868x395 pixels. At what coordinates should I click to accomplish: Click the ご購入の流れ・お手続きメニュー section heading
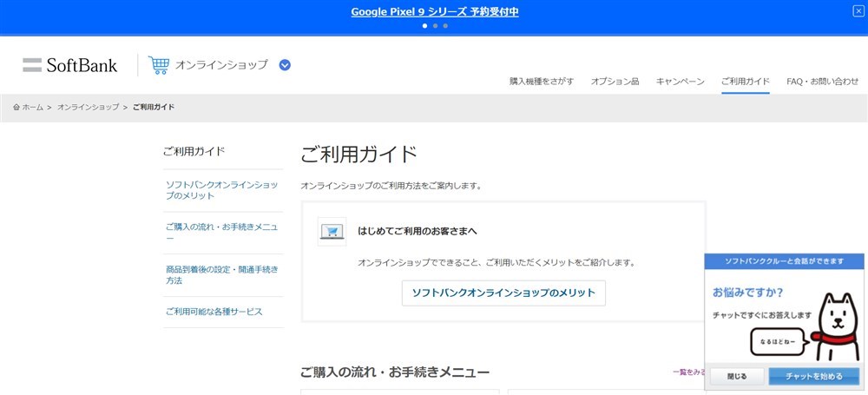coord(395,372)
